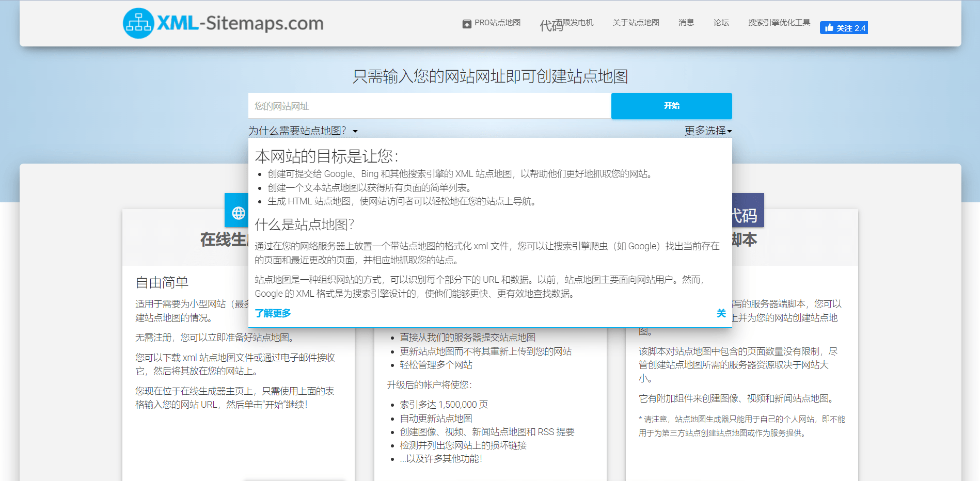Click the XML-Sitemaps.com wordmark
This screenshot has height=481, width=980.
(x=240, y=23)
